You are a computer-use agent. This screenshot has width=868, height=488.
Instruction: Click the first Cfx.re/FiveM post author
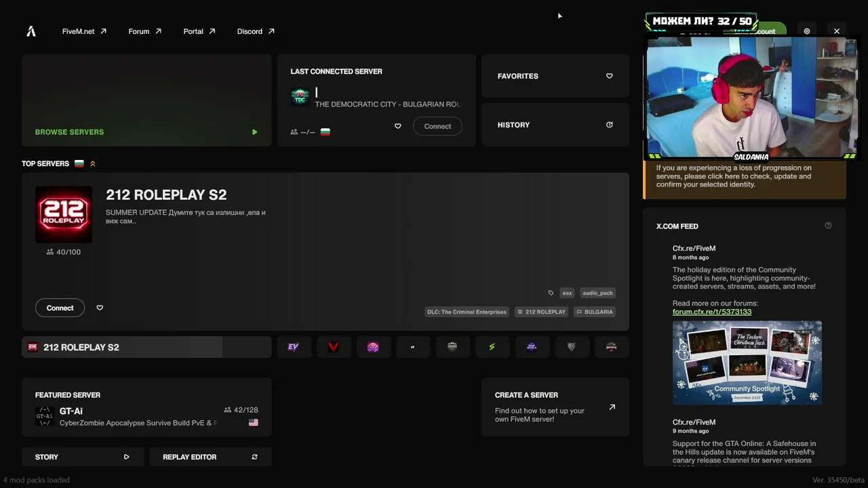694,248
